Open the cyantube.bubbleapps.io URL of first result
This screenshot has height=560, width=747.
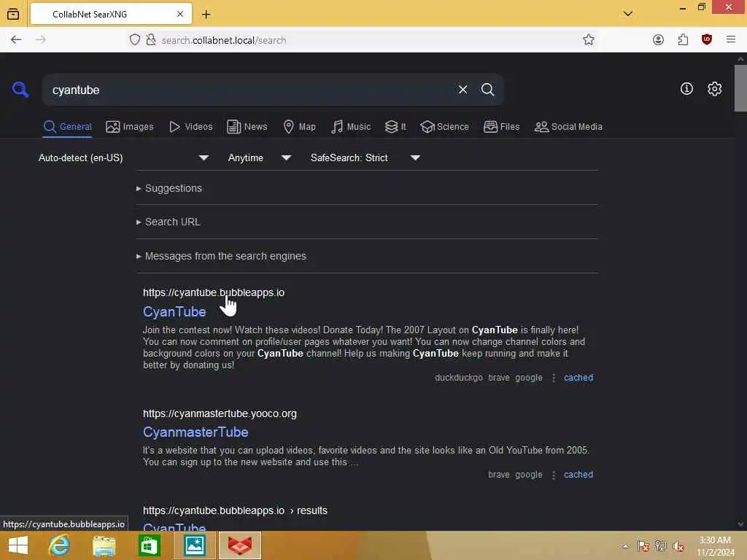click(x=214, y=292)
